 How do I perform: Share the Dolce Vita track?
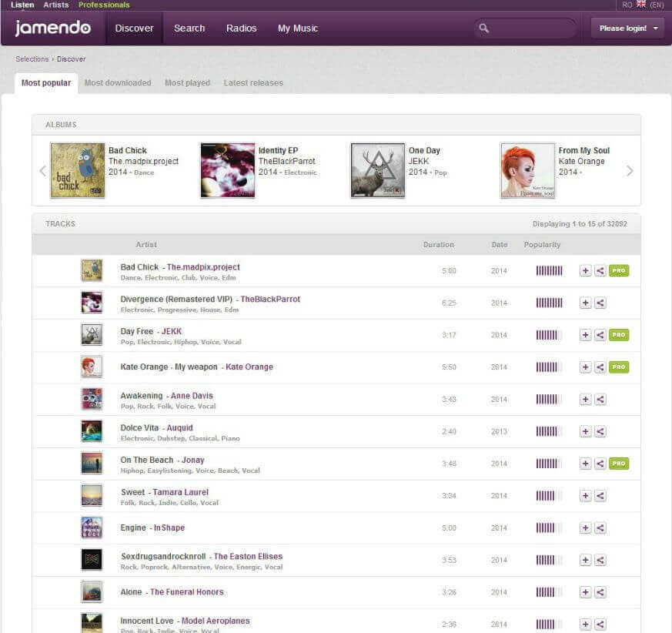[600, 431]
